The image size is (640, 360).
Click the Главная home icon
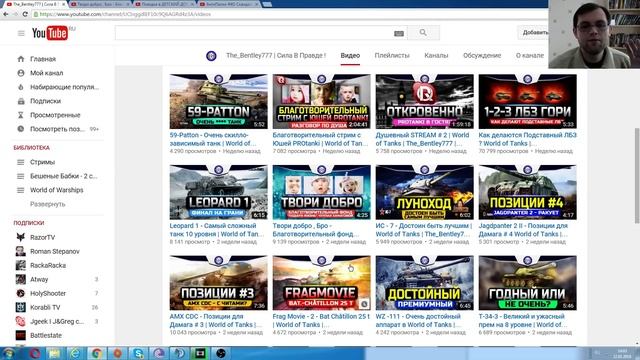point(21,59)
